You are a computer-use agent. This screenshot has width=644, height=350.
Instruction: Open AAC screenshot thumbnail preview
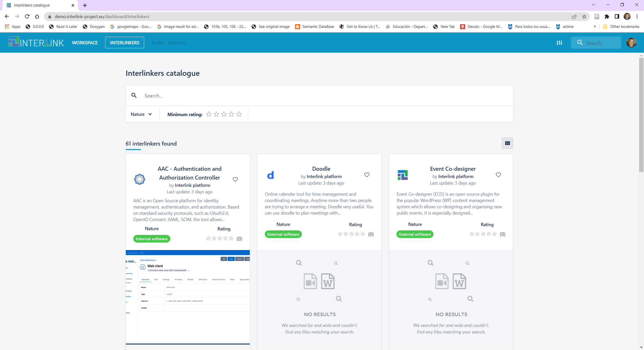click(188, 297)
